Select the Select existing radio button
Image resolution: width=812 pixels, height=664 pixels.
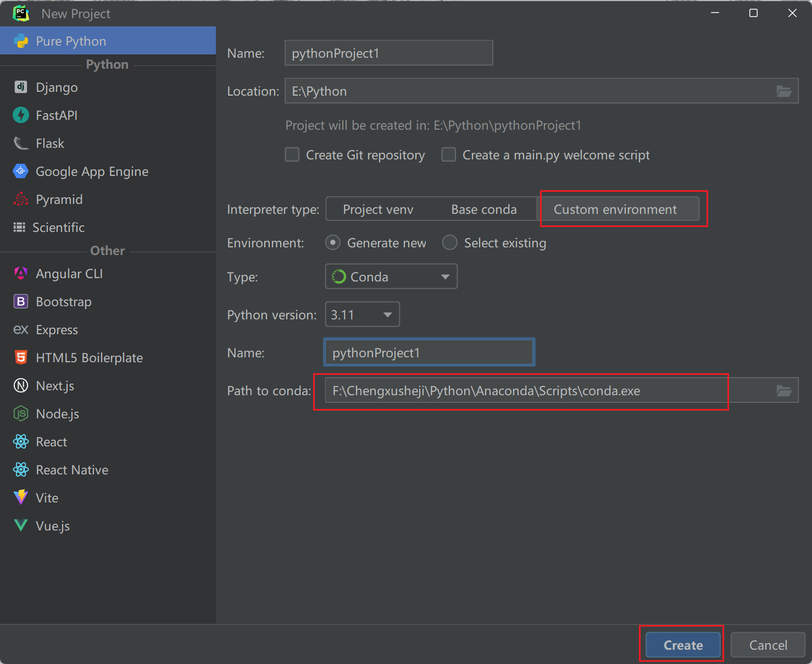(x=449, y=242)
